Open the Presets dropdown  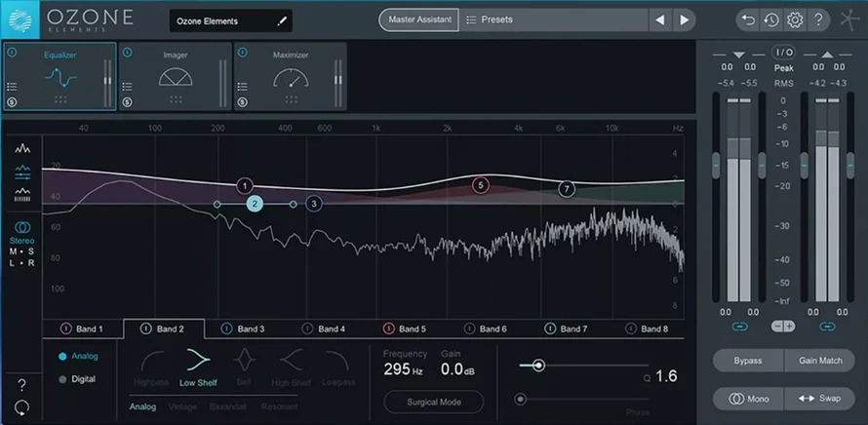(x=554, y=19)
